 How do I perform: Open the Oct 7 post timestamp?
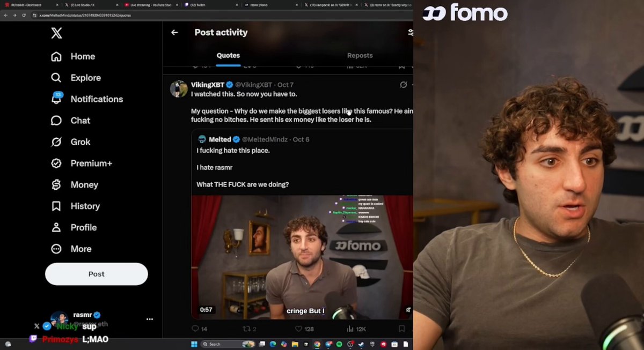[x=286, y=85]
